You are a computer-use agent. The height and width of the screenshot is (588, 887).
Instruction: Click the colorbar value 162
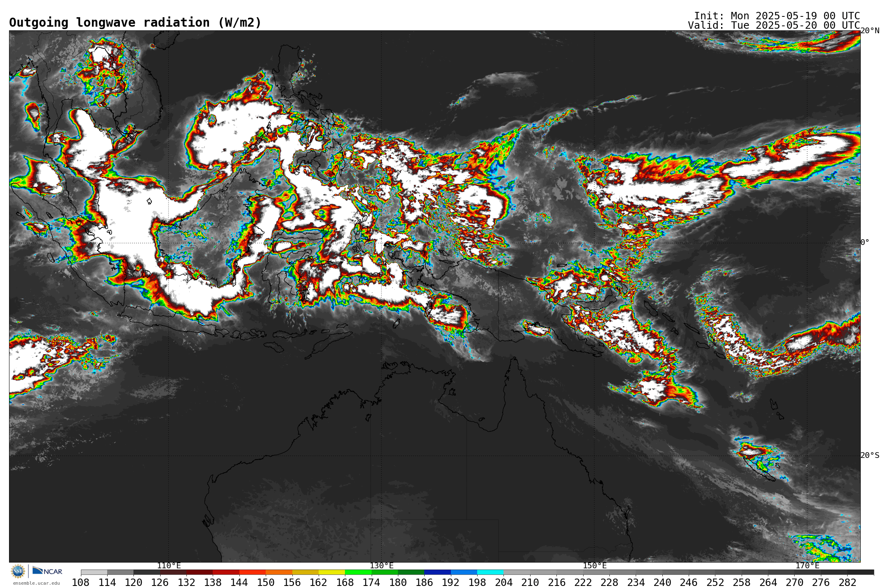point(319,582)
